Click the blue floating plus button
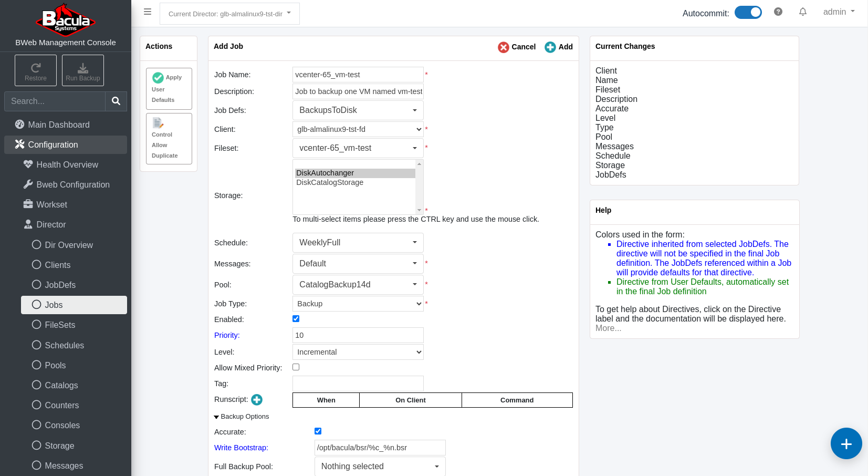This screenshot has height=476, width=868. point(846,443)
